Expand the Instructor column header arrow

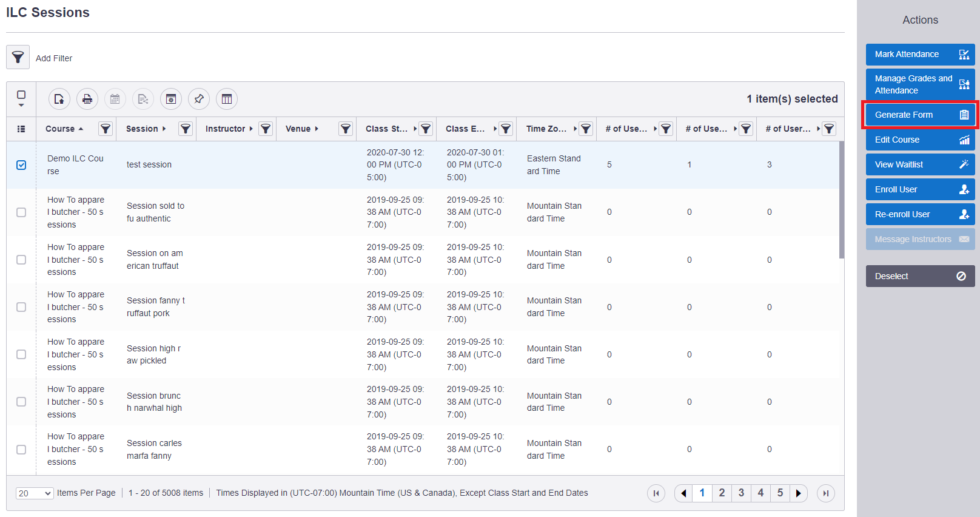(251, 129)
